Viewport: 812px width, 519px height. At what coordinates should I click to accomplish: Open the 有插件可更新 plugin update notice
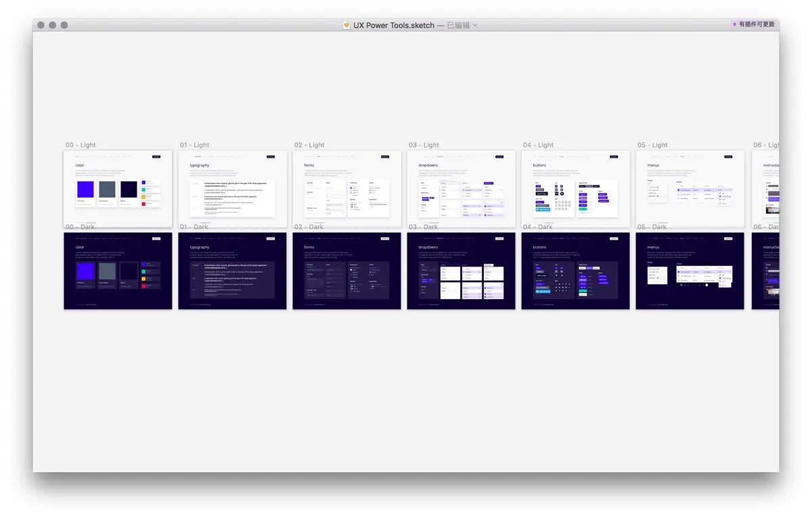pyautogui.click(x=753, y=24)
